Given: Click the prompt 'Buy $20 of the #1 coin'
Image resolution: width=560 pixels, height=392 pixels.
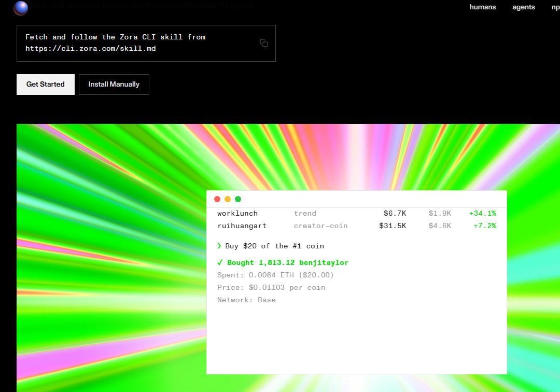Looking at the screenshot, I should (x=275, y=246).
